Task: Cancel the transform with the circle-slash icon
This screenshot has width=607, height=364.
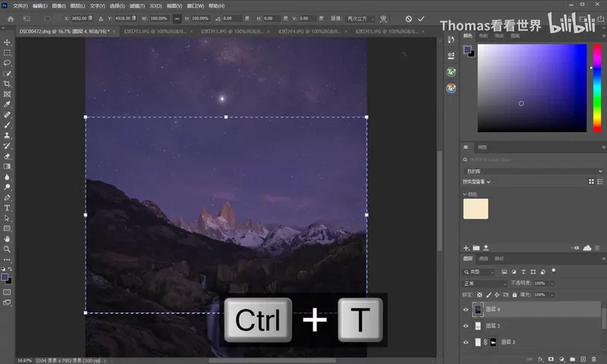Action: (408, 18)
